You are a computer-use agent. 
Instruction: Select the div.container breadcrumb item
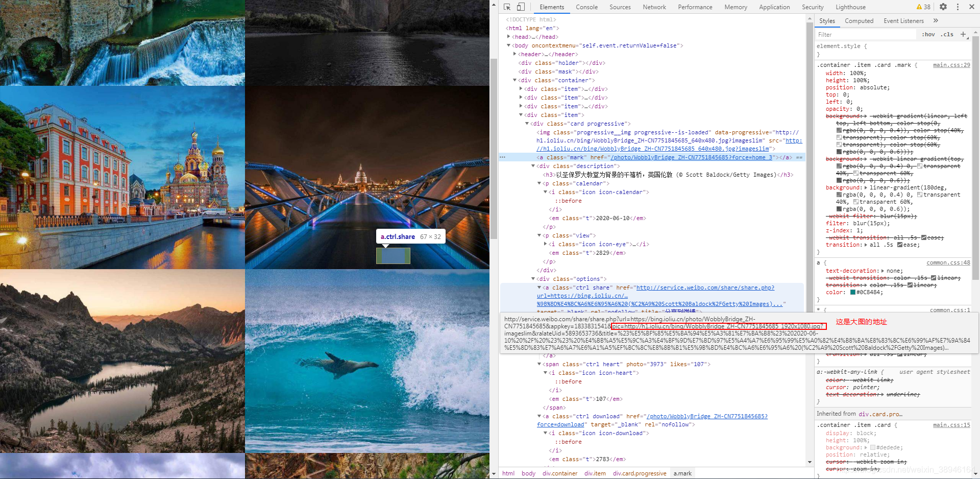click(560, 473)
